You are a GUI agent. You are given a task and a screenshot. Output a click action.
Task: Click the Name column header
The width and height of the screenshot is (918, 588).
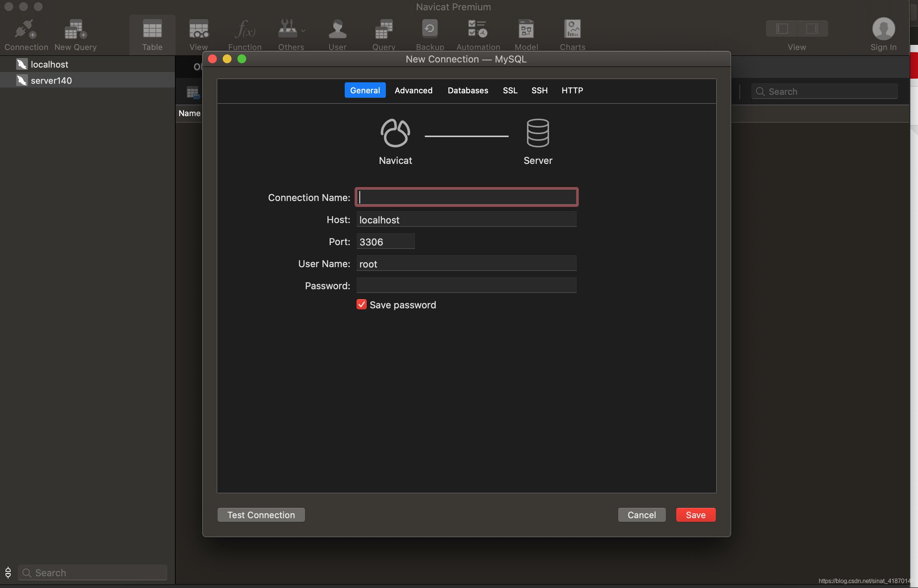pyautogui.click(x=189, y=113)
